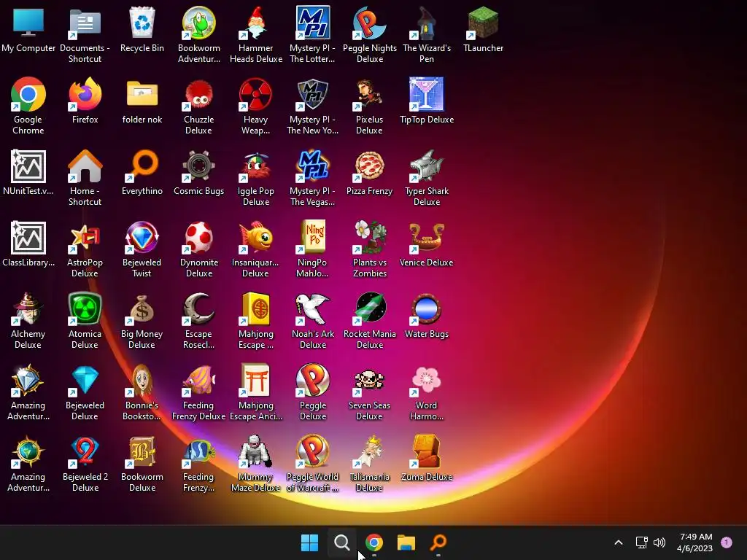Screen dimensions: 747x560
Task: Select the Escape Rosecliff moon icon
Action: tap(198, 308)
